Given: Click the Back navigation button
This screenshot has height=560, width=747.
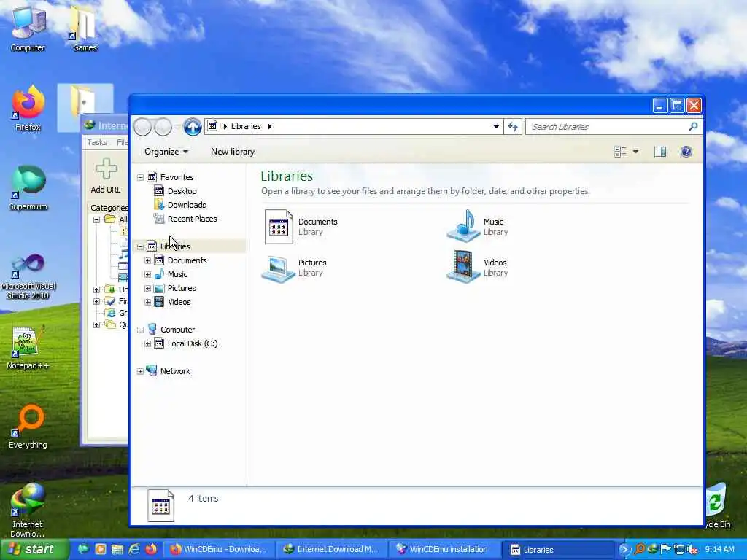Looking at the screenshot, I should tap(142, 127).
